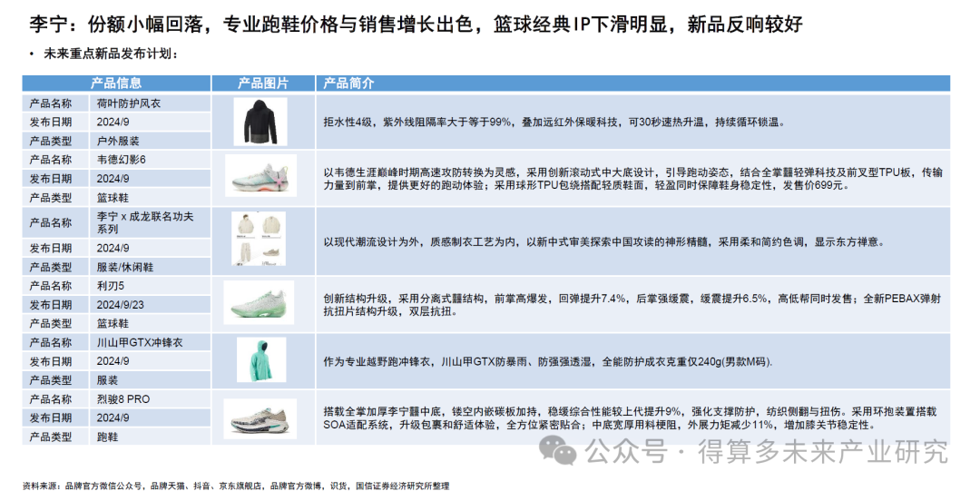The image size is (980, 491).
Task: Click the 荷叶防护风衣 black jacket product image
Action: click(x=260, y=122)
